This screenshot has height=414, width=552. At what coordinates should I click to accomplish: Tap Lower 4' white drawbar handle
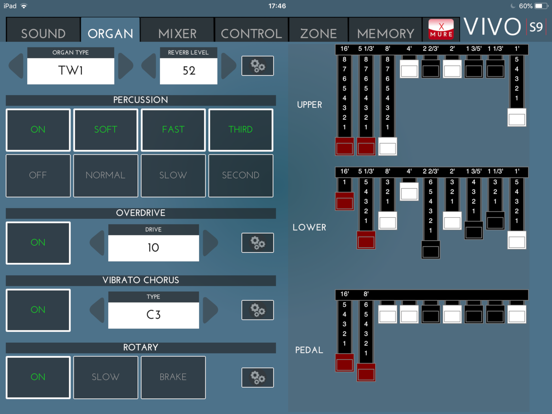pos(409,191)
